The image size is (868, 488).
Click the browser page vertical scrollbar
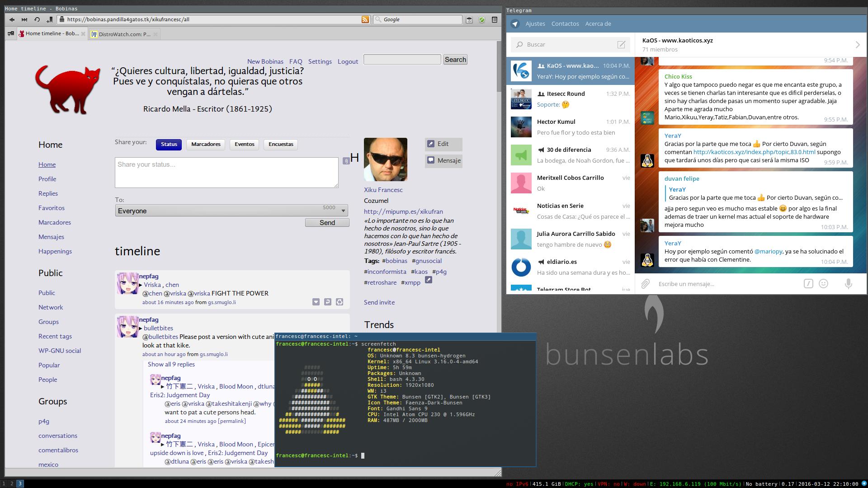point(499,66)
